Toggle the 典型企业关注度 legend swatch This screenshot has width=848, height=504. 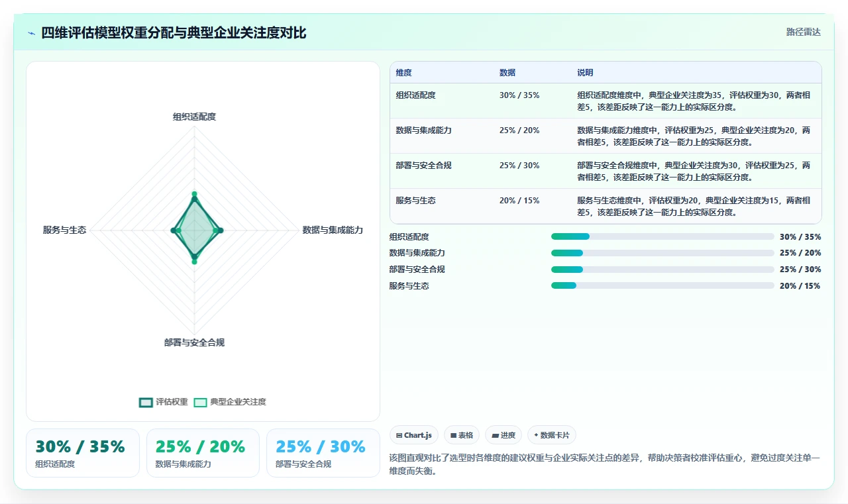200,402
